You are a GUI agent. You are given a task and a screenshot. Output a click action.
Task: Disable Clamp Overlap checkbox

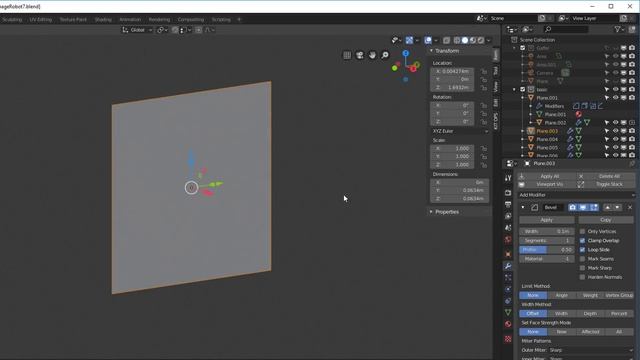click(x=582, y=240)
